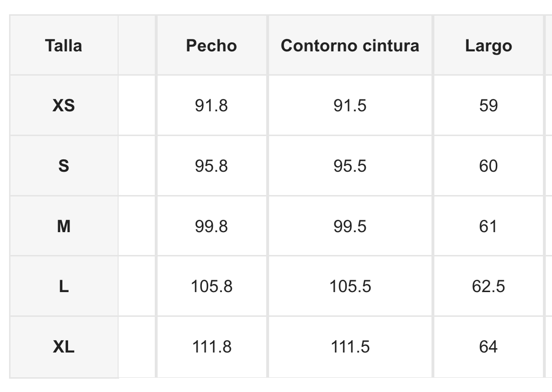552x392 pixels.
Task: Click the M Largo value 61
Action: point(488,226)
